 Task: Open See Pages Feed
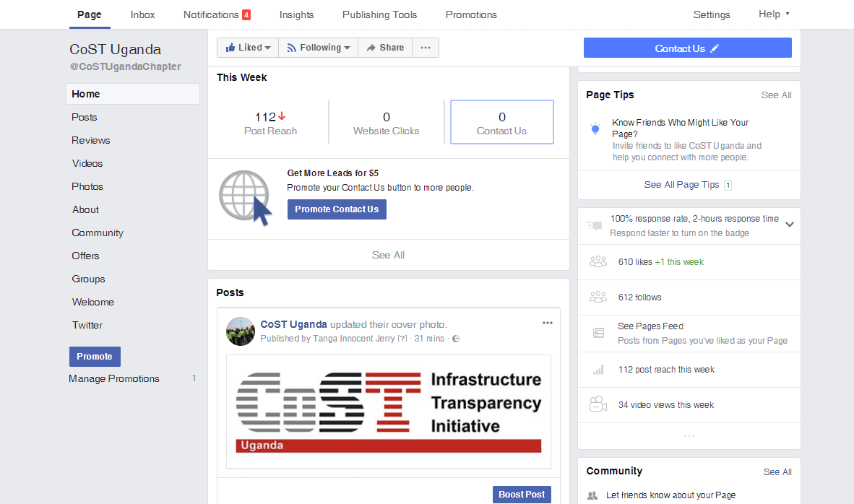pyautogui.click(x=650, y=326)
